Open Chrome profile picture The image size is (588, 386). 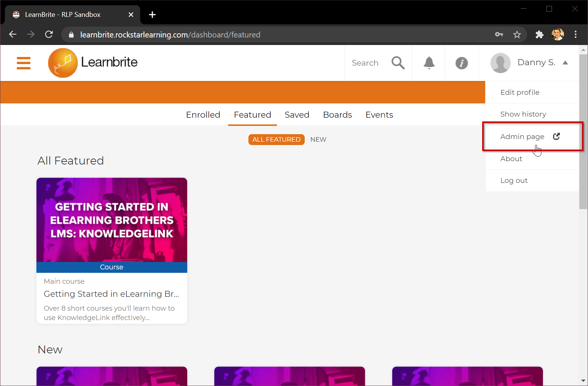tap(558, 34)
